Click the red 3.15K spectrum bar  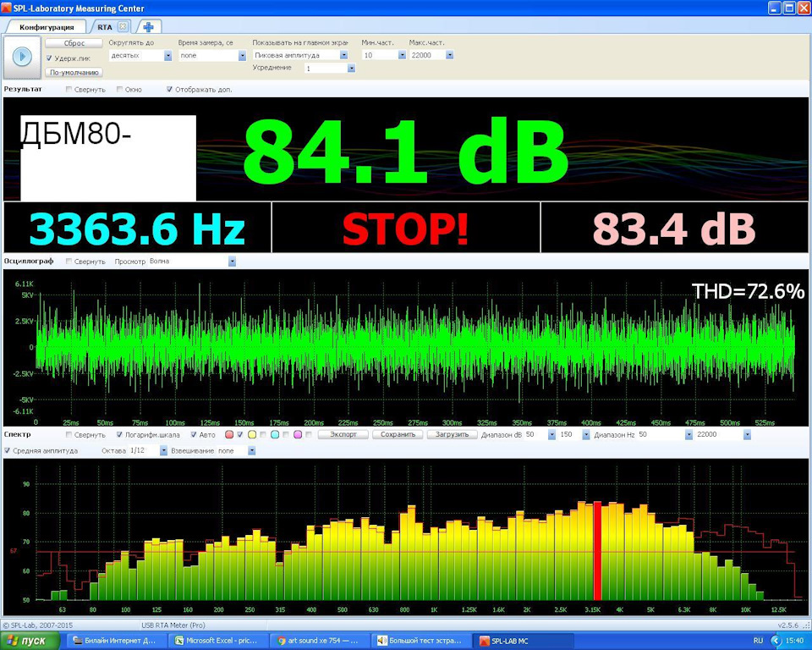(597, 551)
